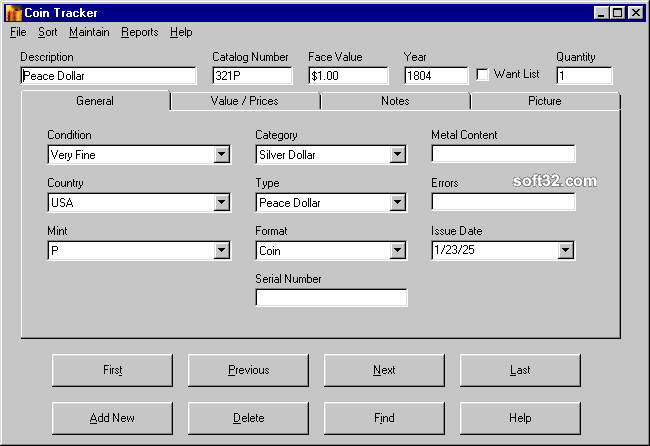Open the Condition dropdown arrow

[x=222, y=155]
